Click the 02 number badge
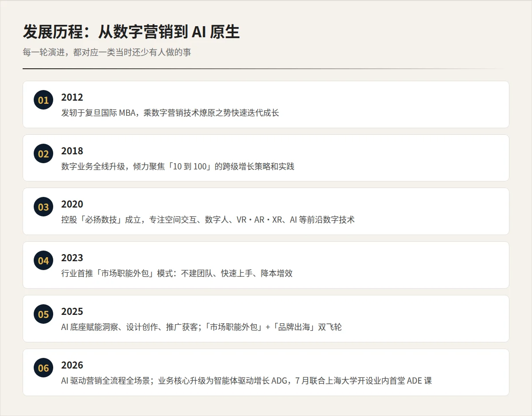 tap(43, 154)
